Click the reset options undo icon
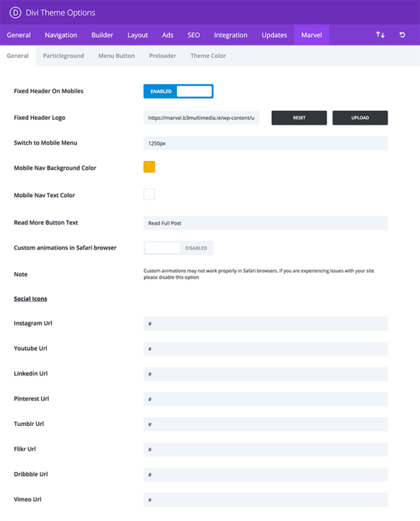Image resolution: width=420 pixels, height=521 pixels. tap(403, 35)
